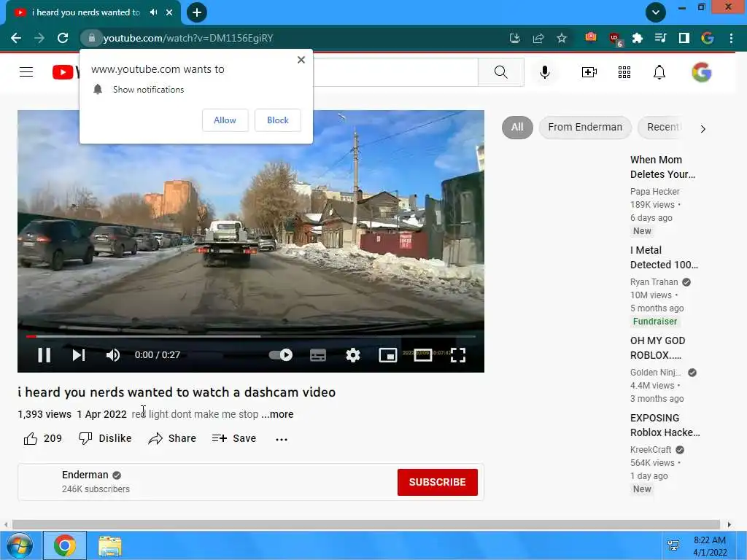Screen dimensions: 747x560
Task: Click the taskbar clock
Action: pyautogui.click(x=710, y=546)
